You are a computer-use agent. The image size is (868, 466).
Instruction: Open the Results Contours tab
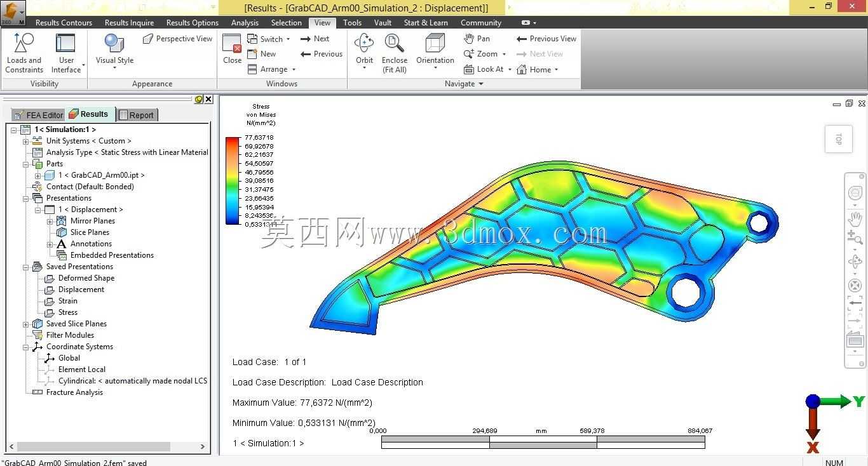64,22
